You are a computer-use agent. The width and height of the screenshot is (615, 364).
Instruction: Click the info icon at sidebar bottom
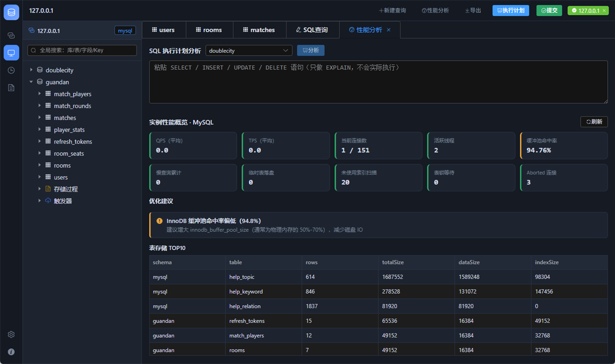(11, 352)
